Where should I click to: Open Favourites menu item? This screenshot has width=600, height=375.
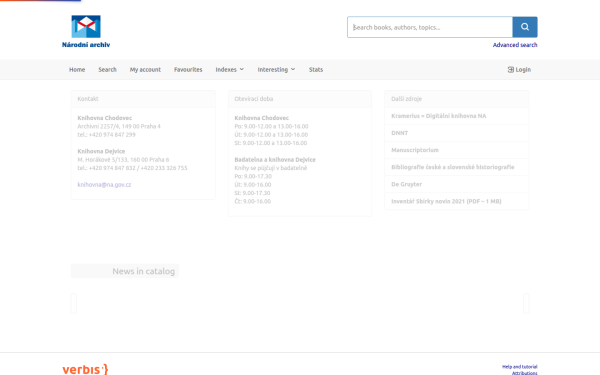coord(188,70)
